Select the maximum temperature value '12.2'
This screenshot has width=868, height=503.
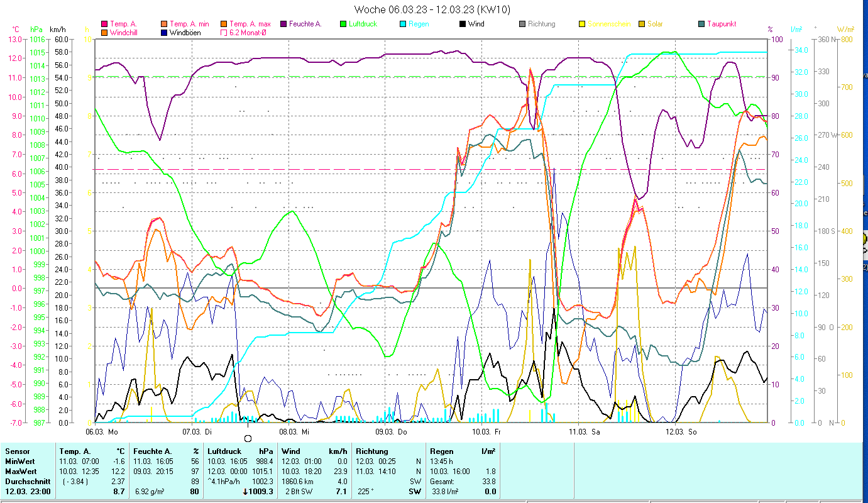(x=119, y=472)
